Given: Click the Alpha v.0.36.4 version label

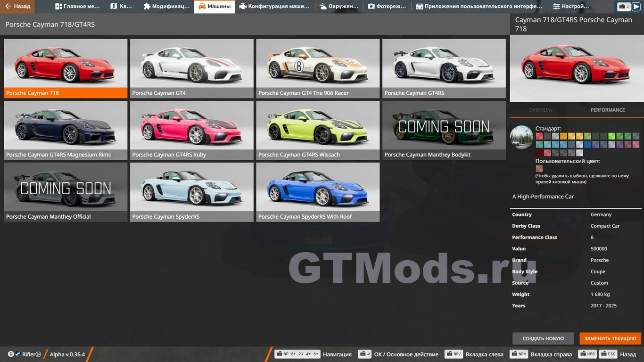Looking at the screenshot, I should 67,354.
